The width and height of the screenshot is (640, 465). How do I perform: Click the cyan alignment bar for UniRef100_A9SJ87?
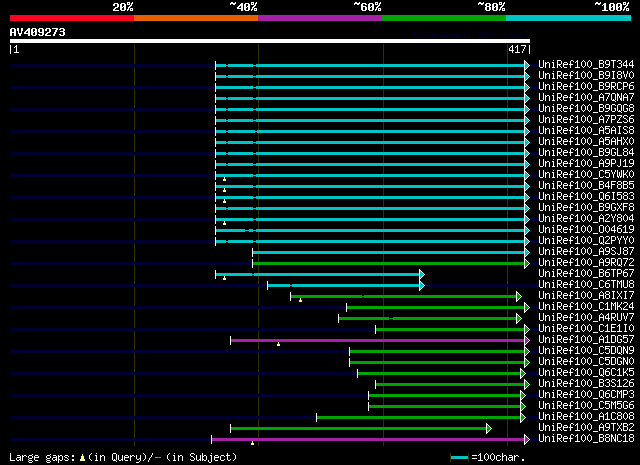tap(389, 252)
